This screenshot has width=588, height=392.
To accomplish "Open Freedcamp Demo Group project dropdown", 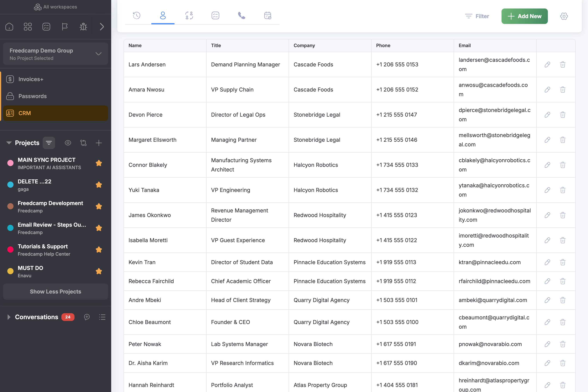I will pos(55,54).
